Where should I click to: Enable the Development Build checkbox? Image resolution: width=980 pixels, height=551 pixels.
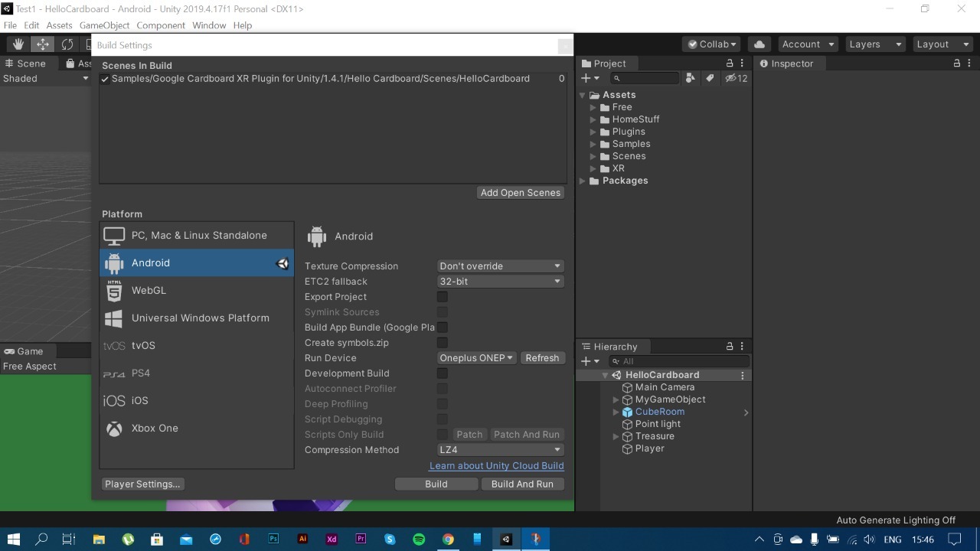[x=442, y=373]
